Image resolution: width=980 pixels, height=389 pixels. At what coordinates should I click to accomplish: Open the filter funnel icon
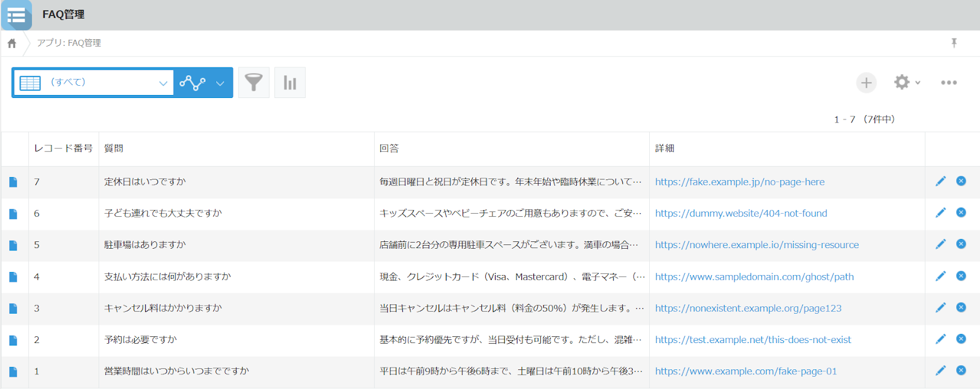click(x=254, y=83)
